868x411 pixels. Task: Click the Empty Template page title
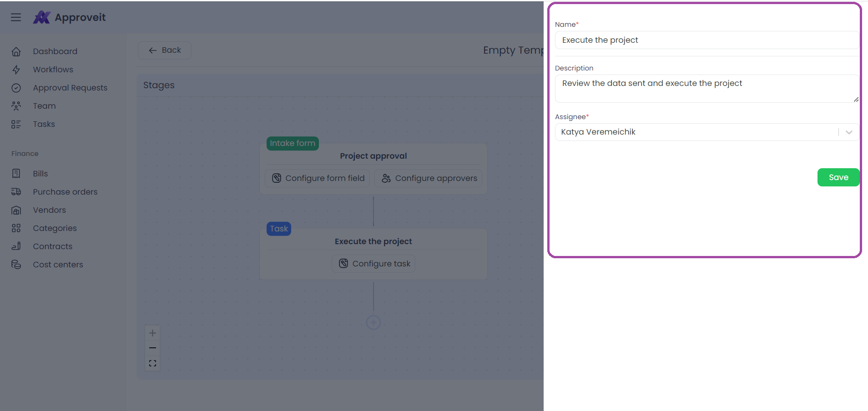click(x=513, y=50)
